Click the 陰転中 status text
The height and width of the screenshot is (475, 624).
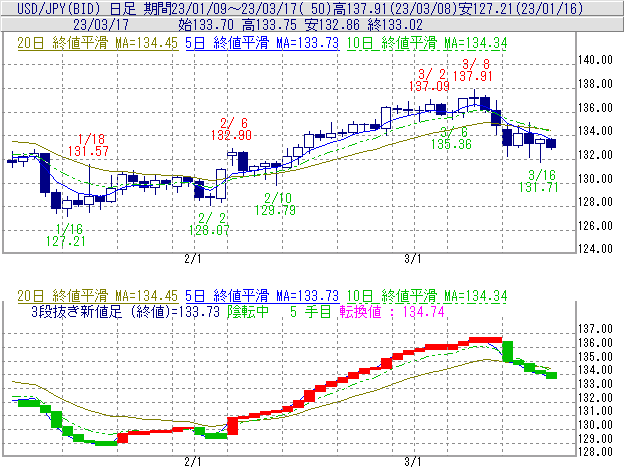[248, 312]
